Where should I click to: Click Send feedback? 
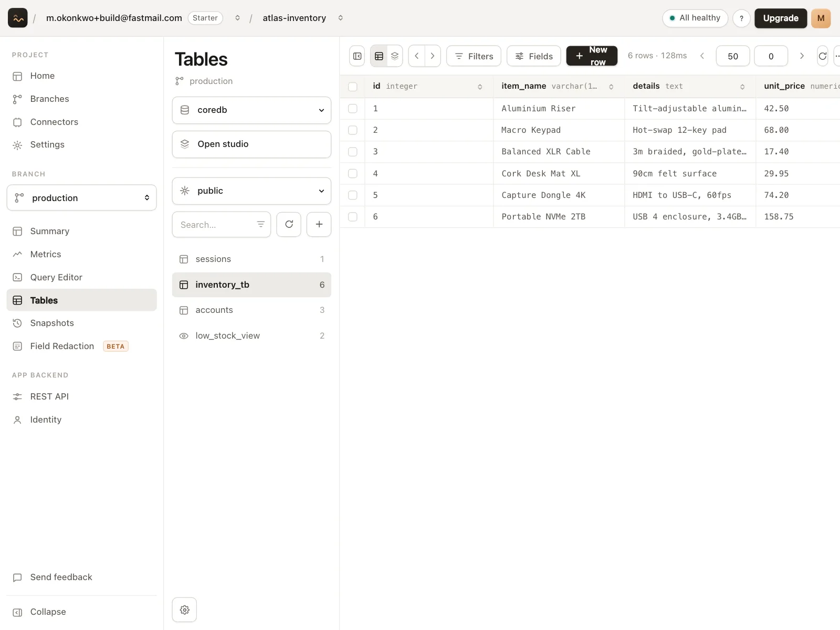click(x=82, y=577)
